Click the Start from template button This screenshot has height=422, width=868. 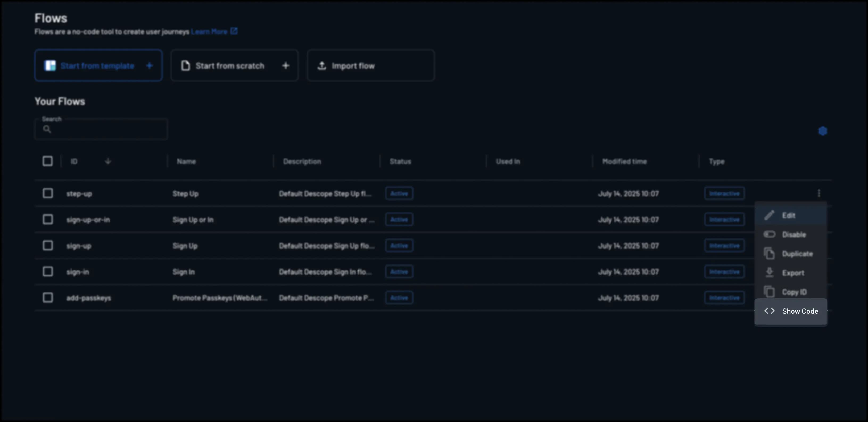98,65
